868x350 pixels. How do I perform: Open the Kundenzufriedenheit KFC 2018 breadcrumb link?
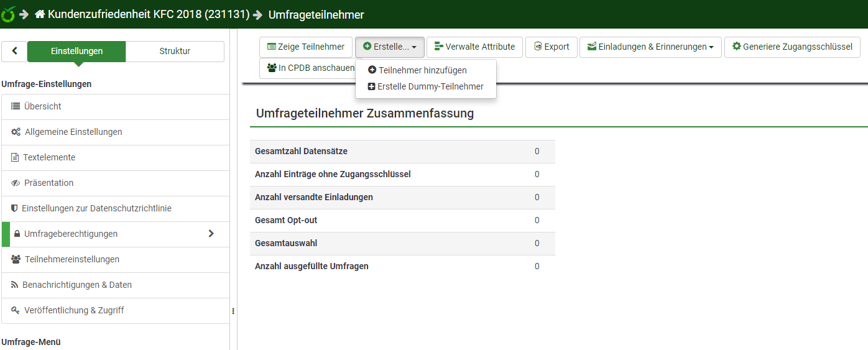point(148,14)
